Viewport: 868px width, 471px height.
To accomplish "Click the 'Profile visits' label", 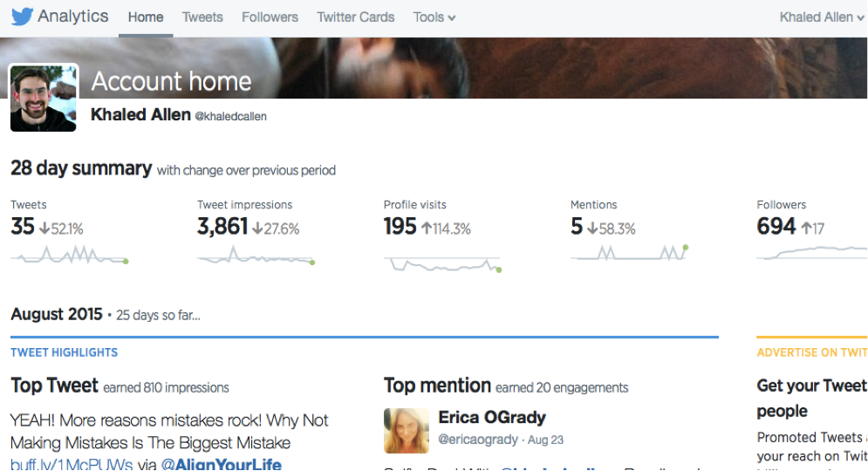I will (x=414, y=205).
